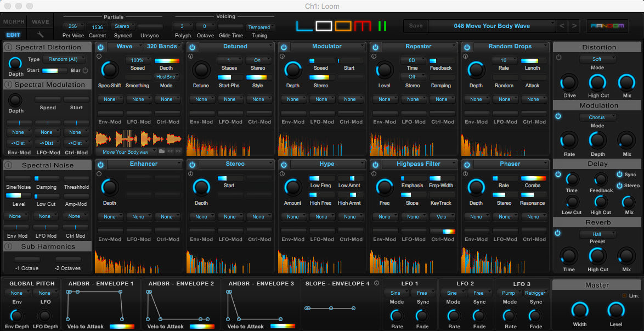Open the Tuning dropdown showing Tempered
The height and width of the screenshot is (331, 644).
260,27
